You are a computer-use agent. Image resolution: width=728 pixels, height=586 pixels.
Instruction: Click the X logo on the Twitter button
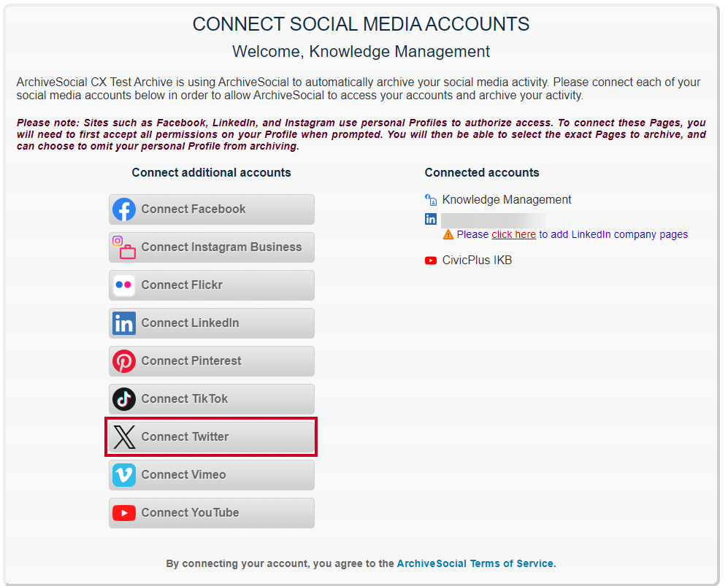click(x=124, y=437)
